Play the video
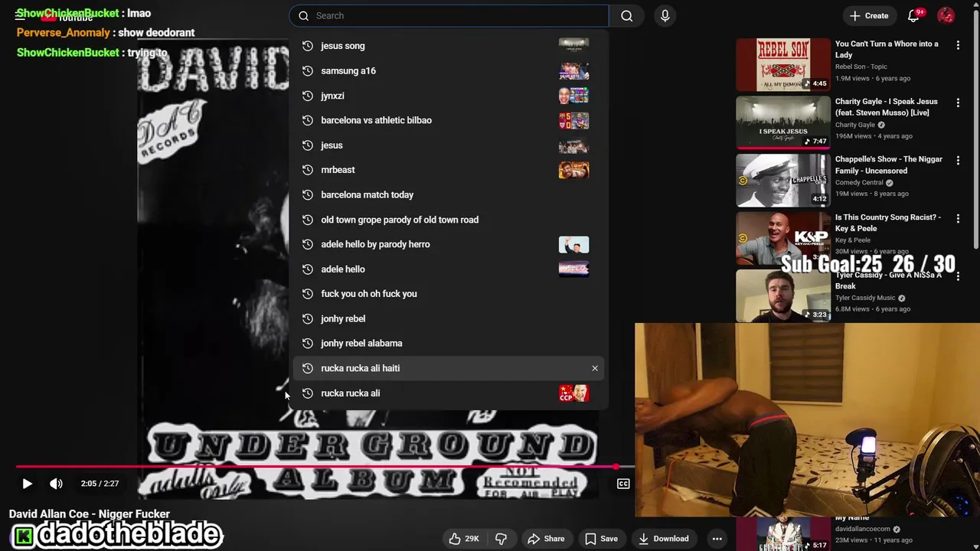This screenshot has width=980, height=551. click(x=27, y=484)
